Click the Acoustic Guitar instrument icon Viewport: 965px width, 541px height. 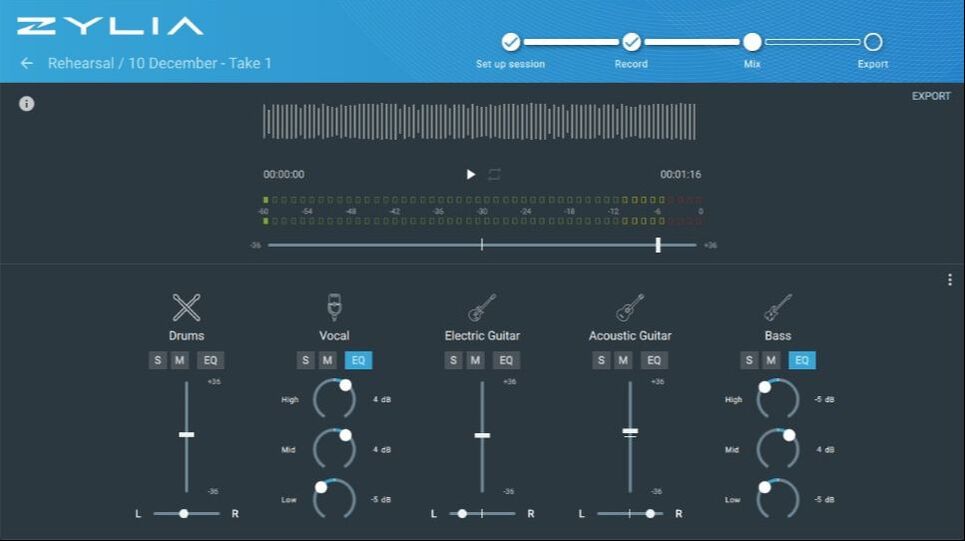pyautogui.click(x=630, y=307)
